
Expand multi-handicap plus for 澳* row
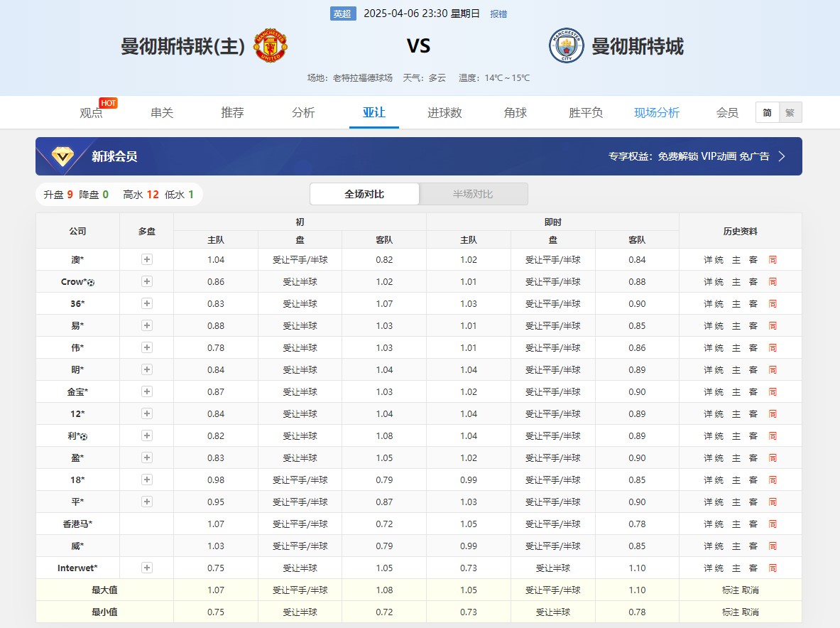pyautogui.click(x=147, y=260)
